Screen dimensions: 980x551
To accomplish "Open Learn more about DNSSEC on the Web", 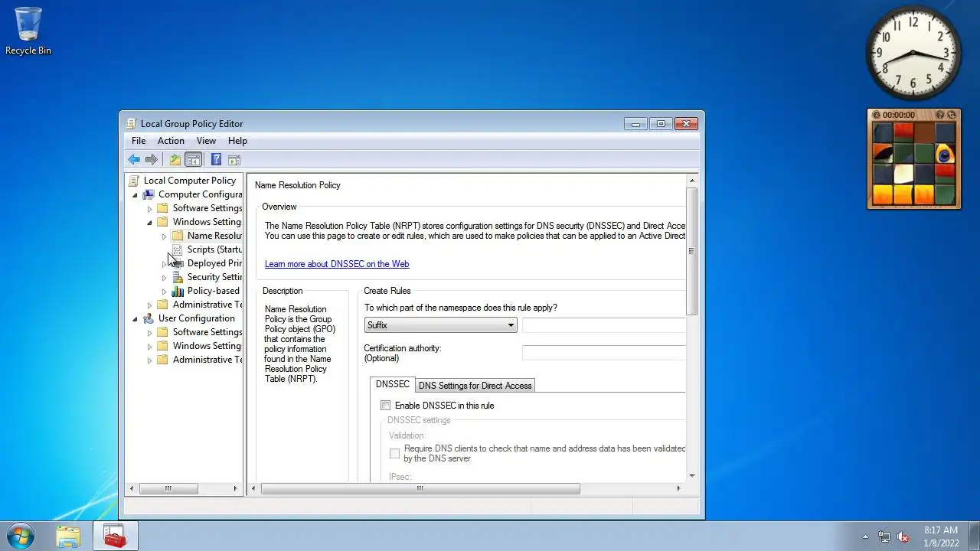I will pyautogui.click(x=337, y=264).
